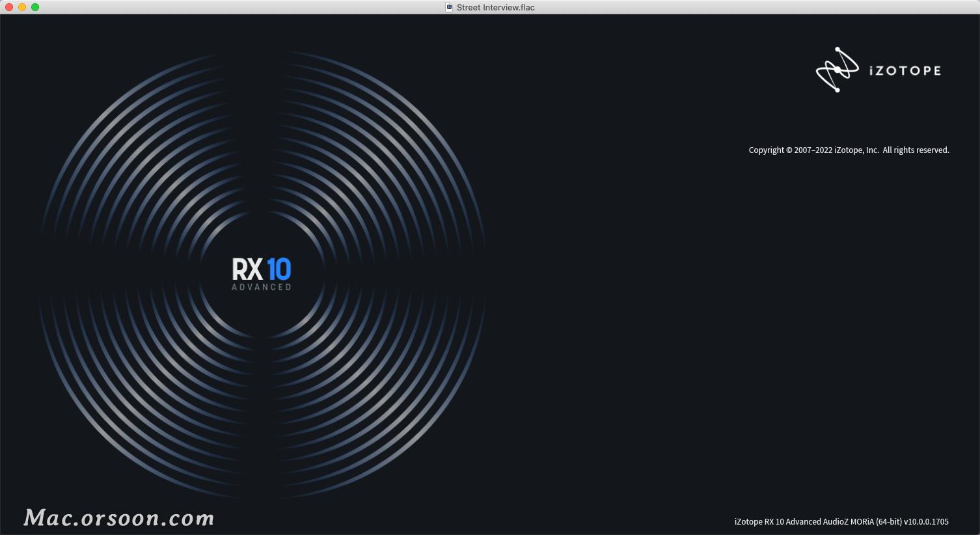Click the version string v10.0.0.1705
Image resolution: width=980 pixels, height=535 pixels.
pos(925,521)
